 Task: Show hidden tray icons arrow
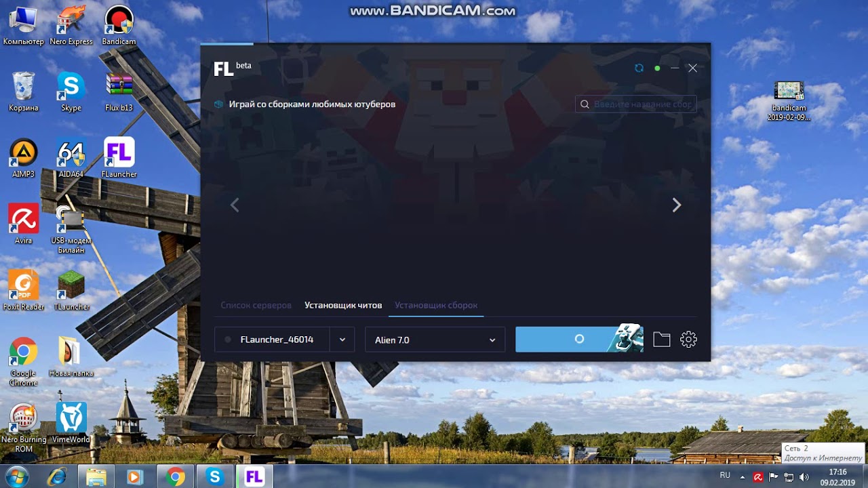pos(743,476)
